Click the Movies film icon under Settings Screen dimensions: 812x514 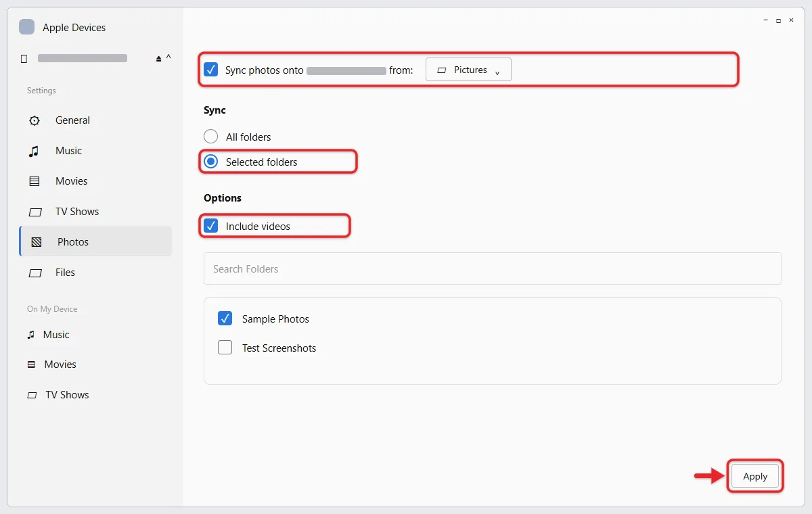(x=35, y=181)
